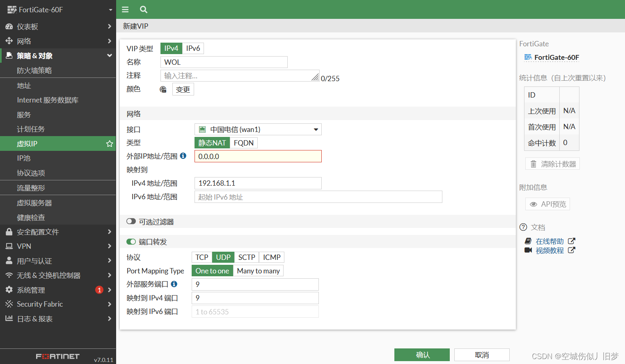625x364 pixels.
Task: Click external link icon beside 视频教程
Action: pos(571,250)
